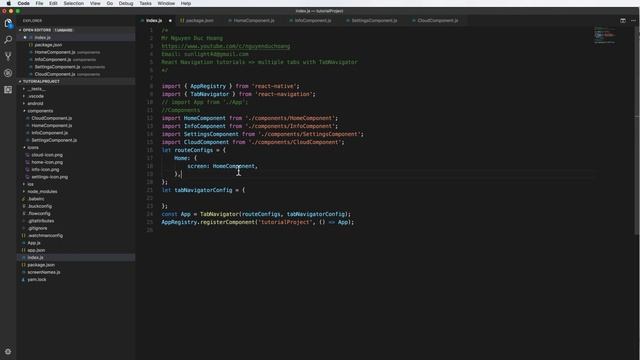The image size is (640, 360).
Task: Open the Selection menu
Action: [x=73, y=3]
